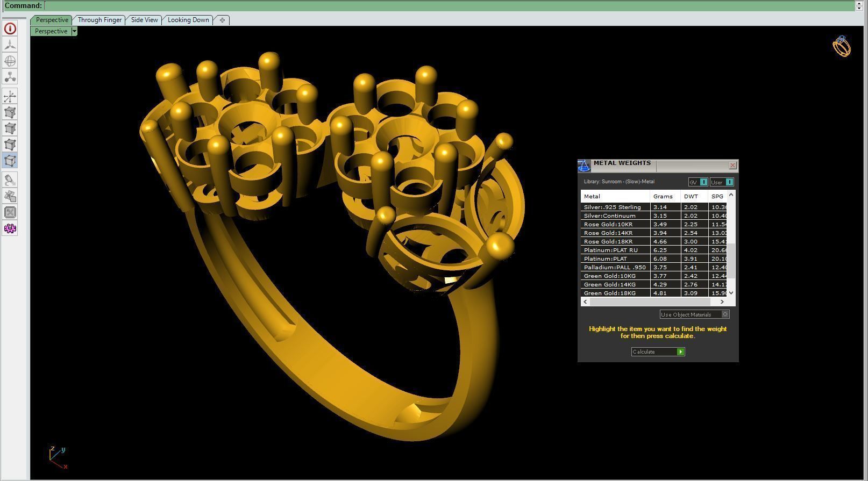Select the Platinum:PLAT RU row
This screenshot has width=868, height=481.
pos(654,250)
